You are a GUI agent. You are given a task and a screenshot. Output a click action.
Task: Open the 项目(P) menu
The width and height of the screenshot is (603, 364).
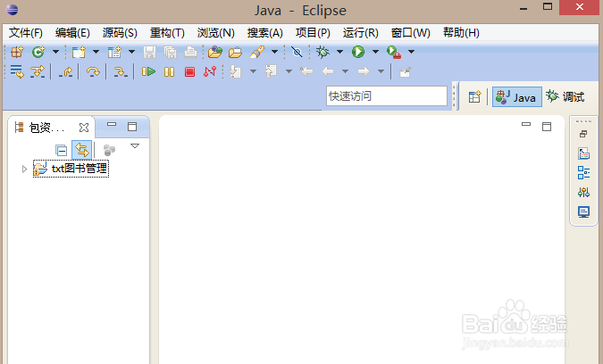[x=313, y=33]
